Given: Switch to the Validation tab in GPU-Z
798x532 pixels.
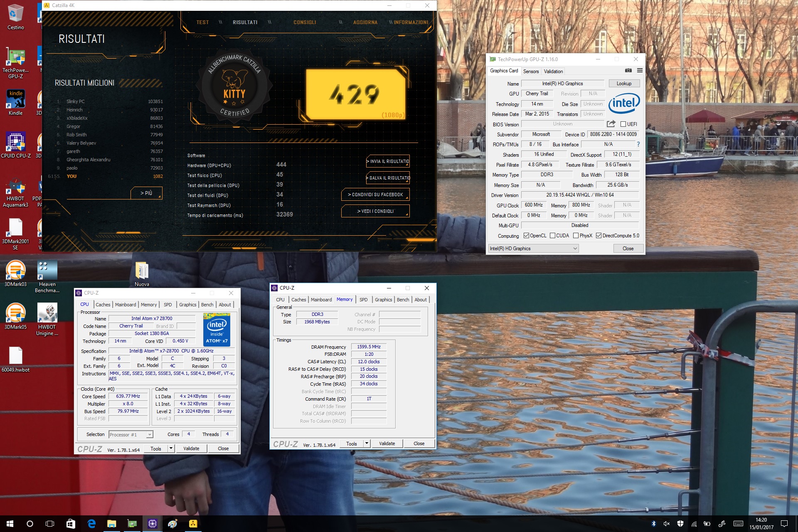Looking at the screenshot, I should 553,71.
